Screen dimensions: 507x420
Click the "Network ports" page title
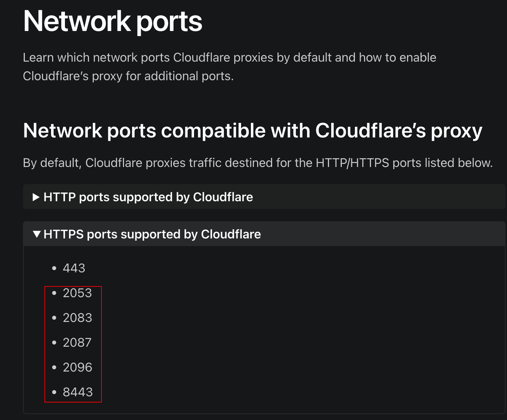[113, 22]
